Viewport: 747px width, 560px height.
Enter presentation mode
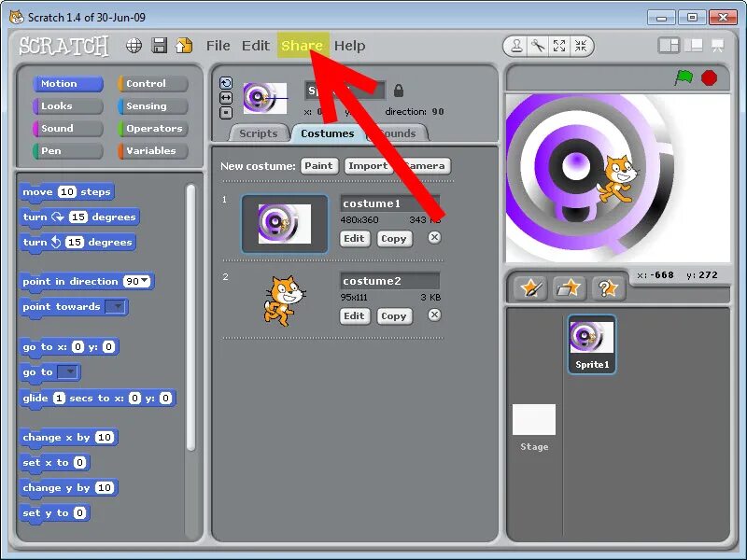717,46
